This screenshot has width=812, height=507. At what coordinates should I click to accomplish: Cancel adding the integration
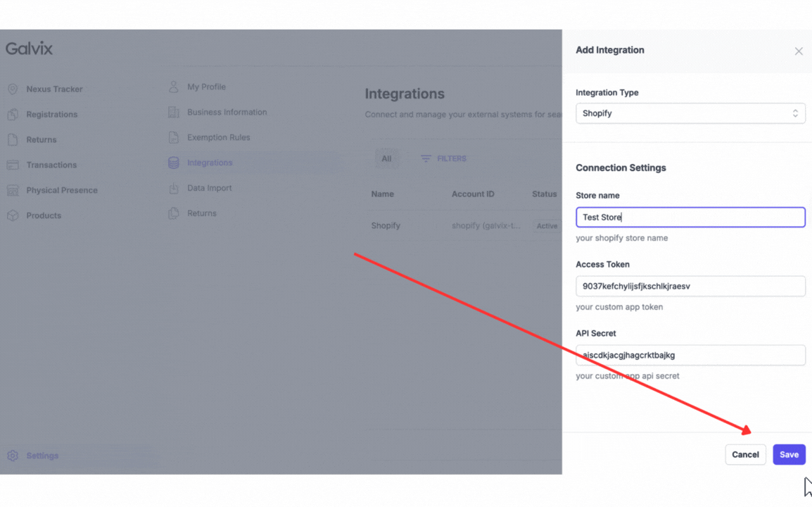745,455
